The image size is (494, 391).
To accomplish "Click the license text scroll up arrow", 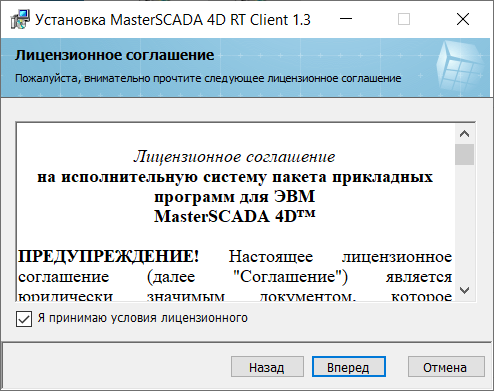I will tap(464, 134).
